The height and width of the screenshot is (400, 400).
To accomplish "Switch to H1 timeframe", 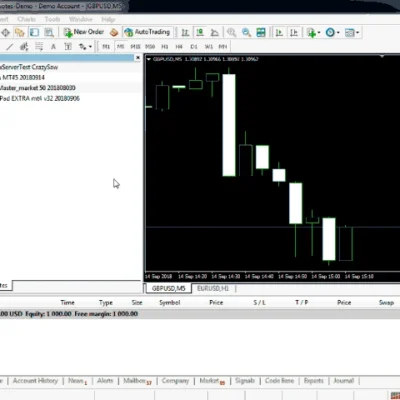I will point(165,47).
